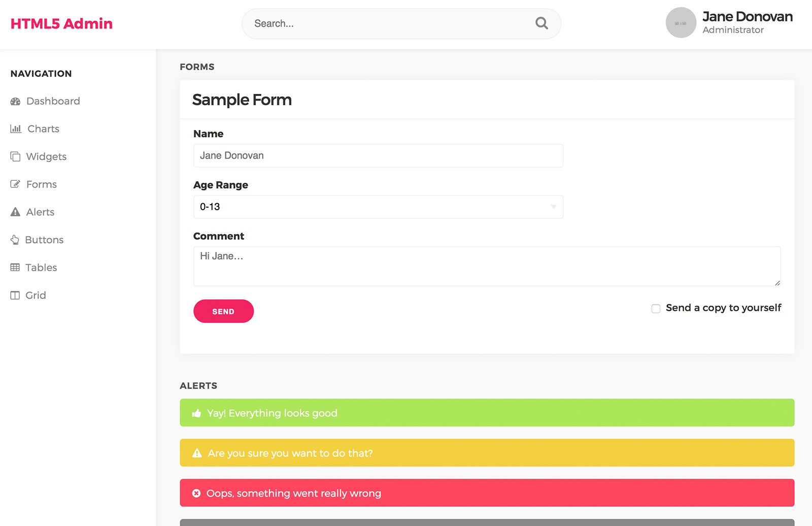This screenshot has height=526, width=812.
Task: Click the Dashboard icon in the sidebar
Action: (x=15, y=101)
